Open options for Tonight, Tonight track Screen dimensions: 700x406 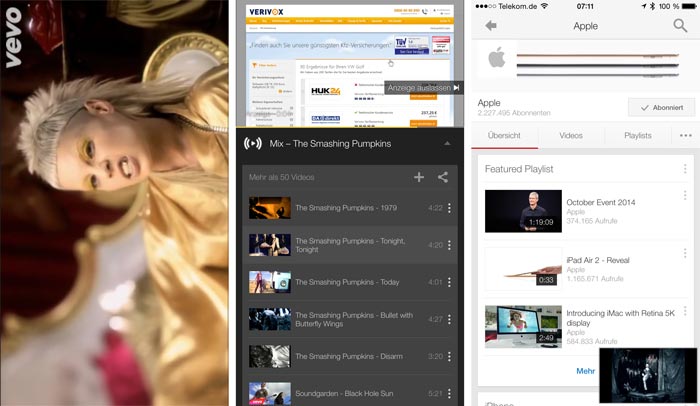point(449,245)
